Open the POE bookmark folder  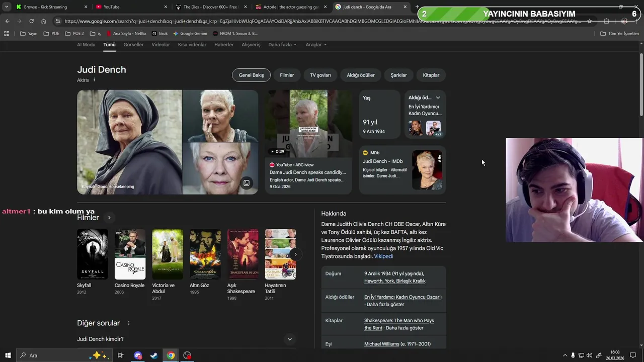coord(51,33)
